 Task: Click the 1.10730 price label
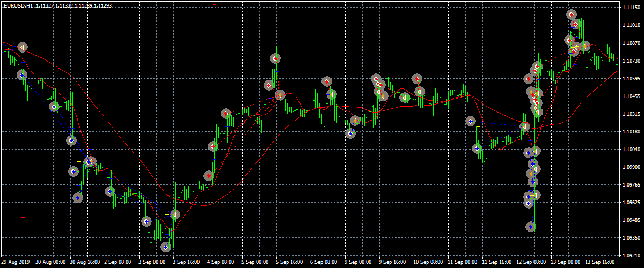[631, 61]
